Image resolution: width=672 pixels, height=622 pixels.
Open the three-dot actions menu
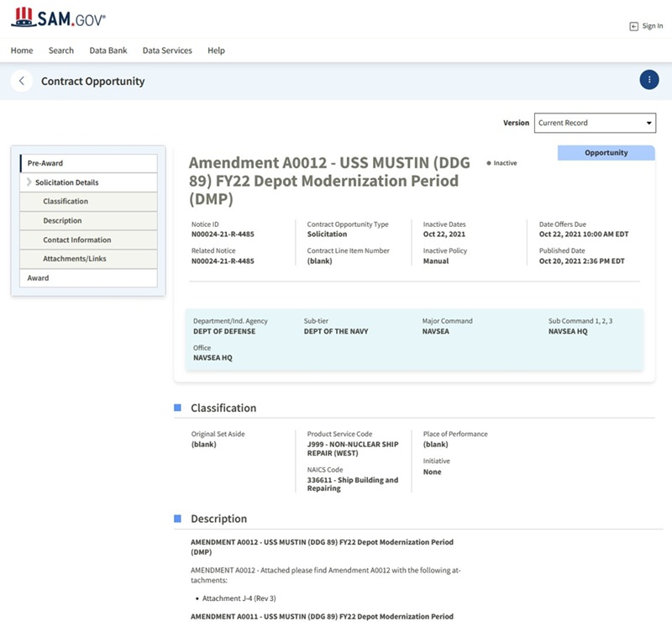(648, 80)
